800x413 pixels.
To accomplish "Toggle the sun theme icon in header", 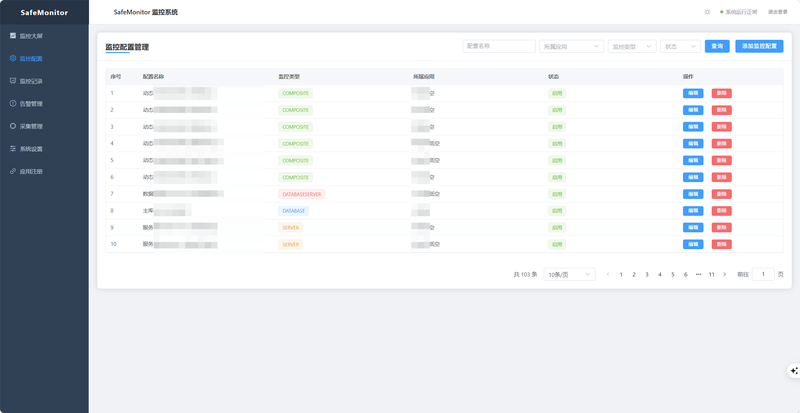I will pyautogui.click(x=707, y=12).
